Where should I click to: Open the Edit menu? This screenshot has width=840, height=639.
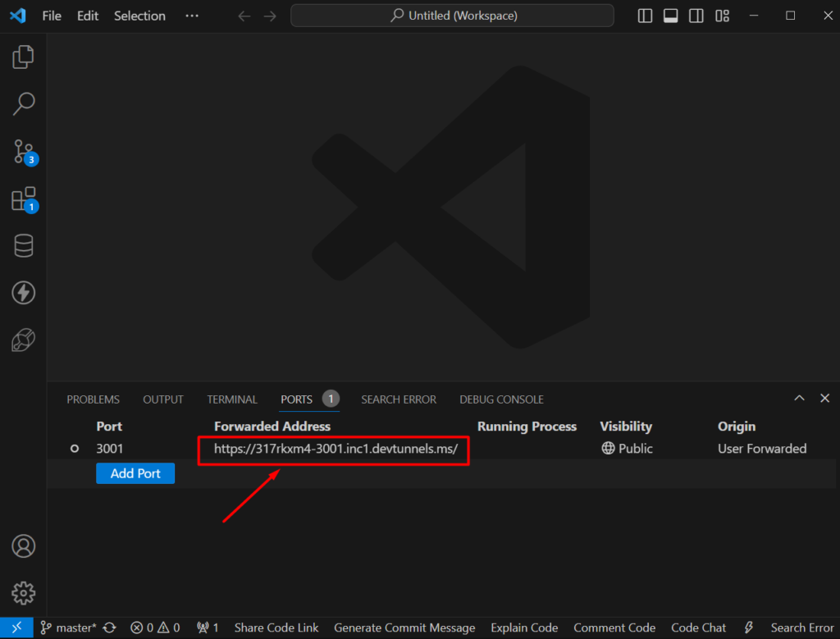coord(87,16)
